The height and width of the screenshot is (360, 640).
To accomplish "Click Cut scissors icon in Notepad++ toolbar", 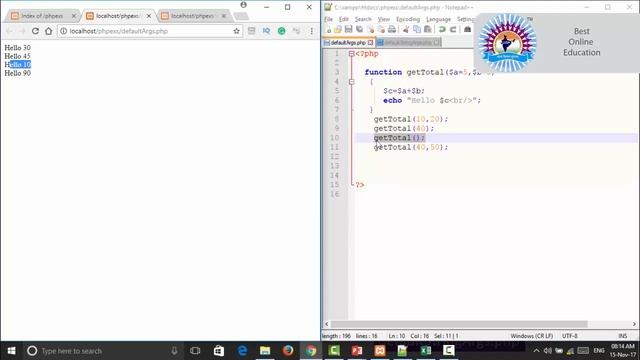I will click(406, 29).
